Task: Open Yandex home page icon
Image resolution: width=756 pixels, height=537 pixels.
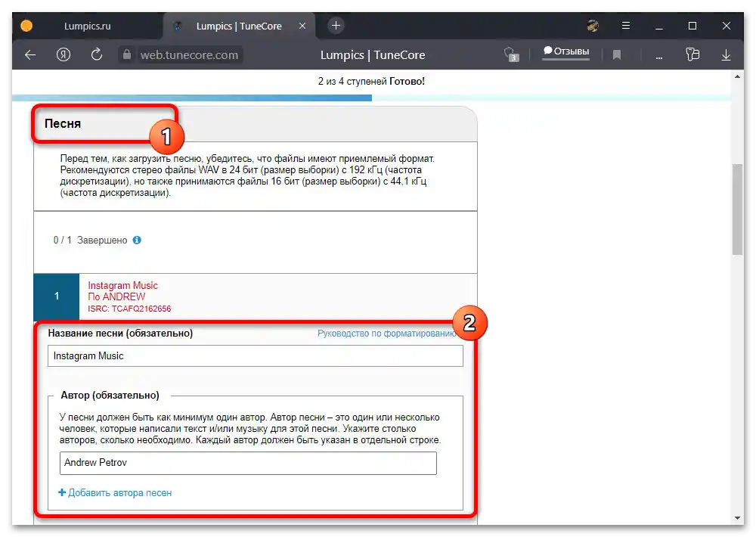Action: tap(64, 54)
